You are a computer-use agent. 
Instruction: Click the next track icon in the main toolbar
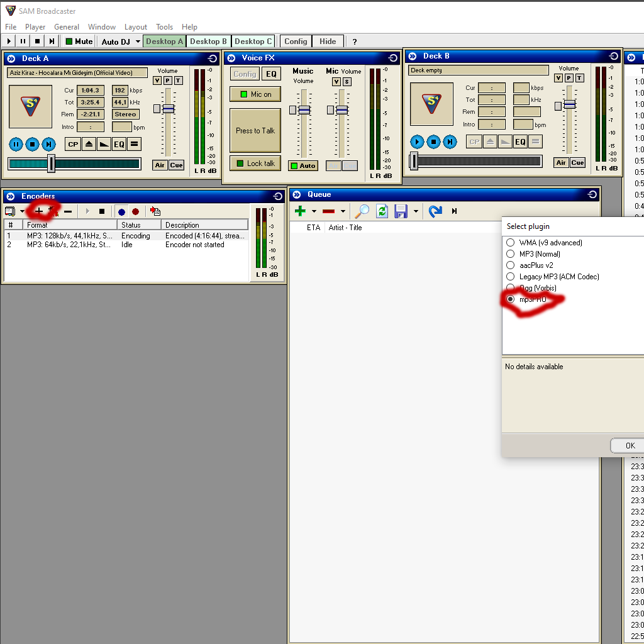[52, 41]
